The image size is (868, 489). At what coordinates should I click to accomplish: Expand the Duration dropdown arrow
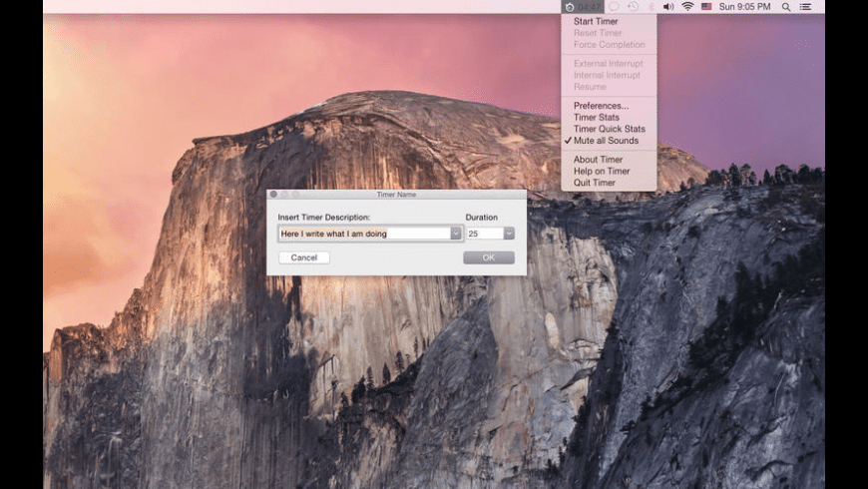[x=509, y=234]
